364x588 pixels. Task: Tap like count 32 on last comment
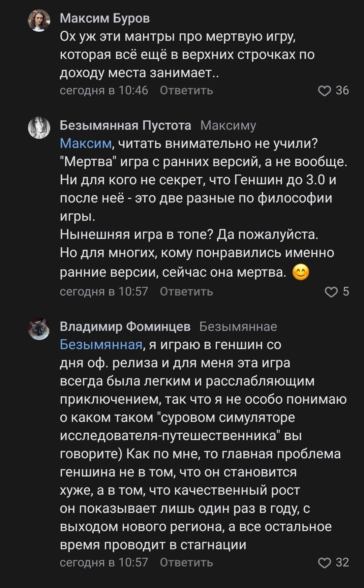(x=342, y=562)
